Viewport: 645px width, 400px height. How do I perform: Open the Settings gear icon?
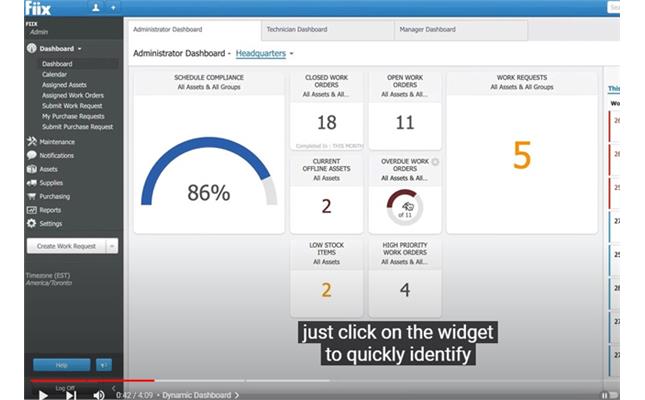pyautogui.click(x=32, y=223)
